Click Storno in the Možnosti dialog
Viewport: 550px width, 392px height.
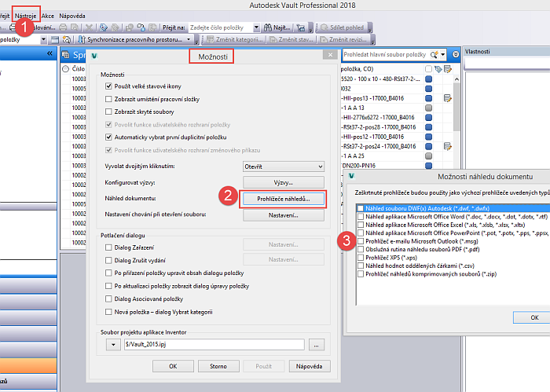[x=218, y=366]
